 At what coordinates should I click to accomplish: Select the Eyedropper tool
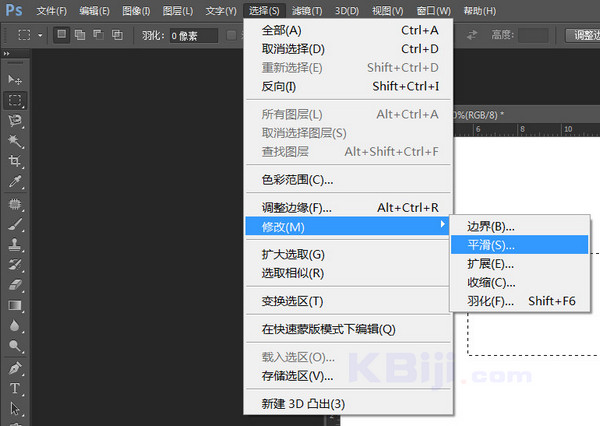[15, 182]
